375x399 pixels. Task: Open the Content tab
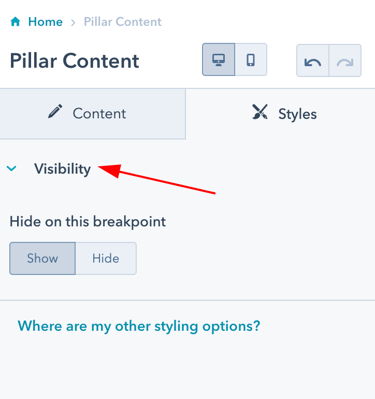[93, 114]
